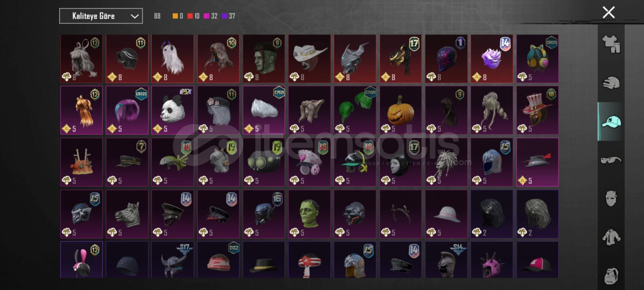Close the inventory with the X icon
The height and width of the screenshot is (290, 644).
[x=609, y=12]
